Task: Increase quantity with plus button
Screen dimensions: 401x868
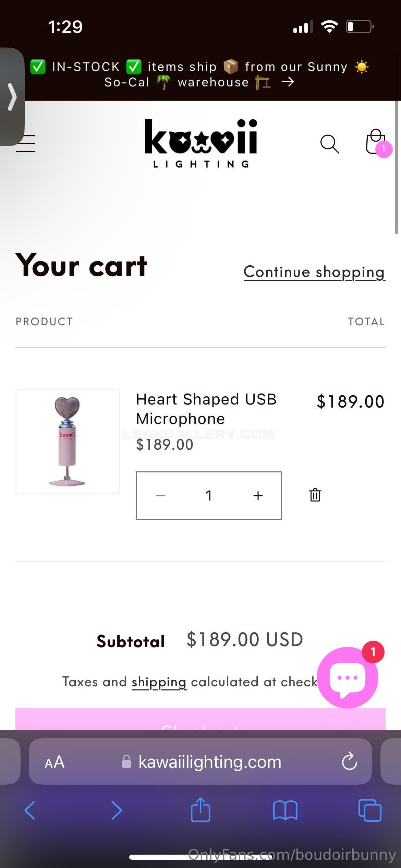Action: click(258, 495)
